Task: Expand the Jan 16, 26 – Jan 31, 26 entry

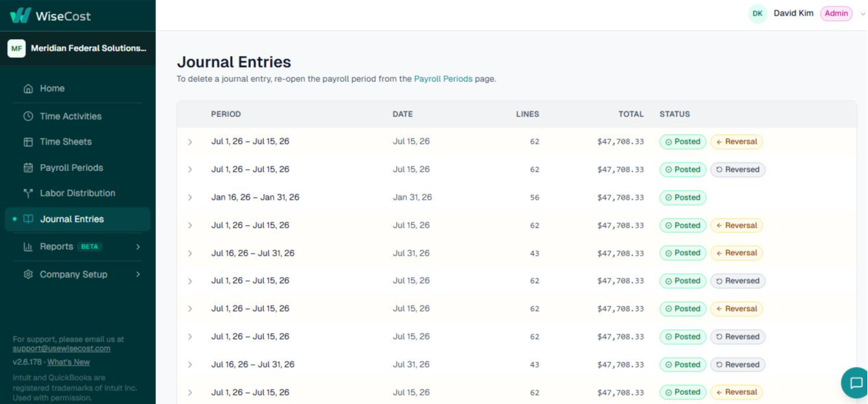Action: (190, 197)
